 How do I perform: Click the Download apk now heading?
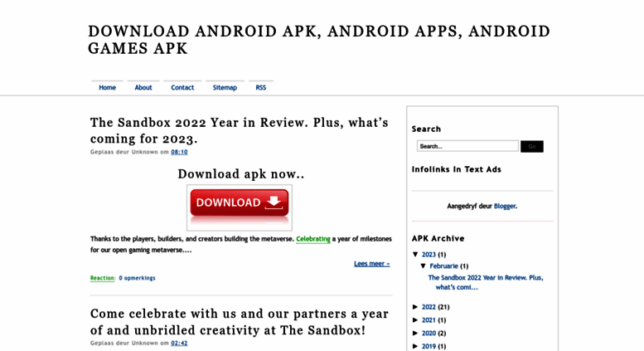[x=240, y=174]
